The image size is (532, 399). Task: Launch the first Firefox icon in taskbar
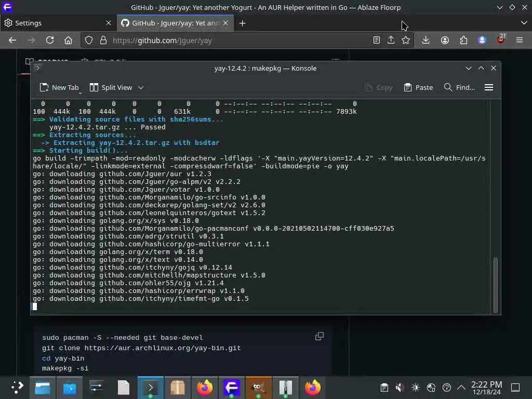coord(205,388)
